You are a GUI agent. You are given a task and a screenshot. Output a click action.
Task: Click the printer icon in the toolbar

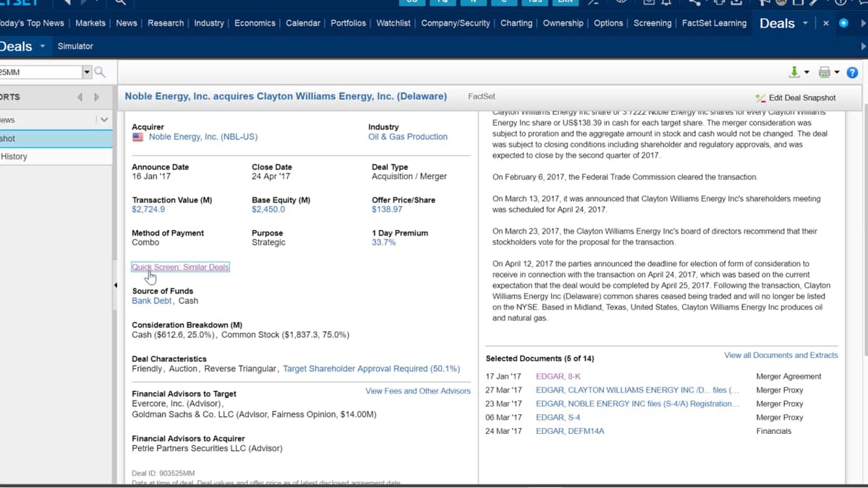824,72
